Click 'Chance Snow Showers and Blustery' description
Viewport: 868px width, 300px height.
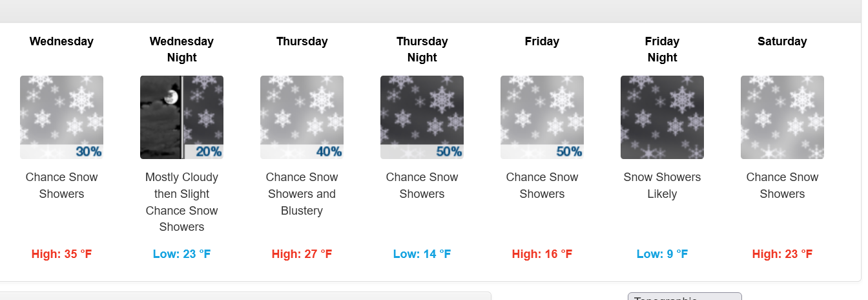tap(302, 194)
